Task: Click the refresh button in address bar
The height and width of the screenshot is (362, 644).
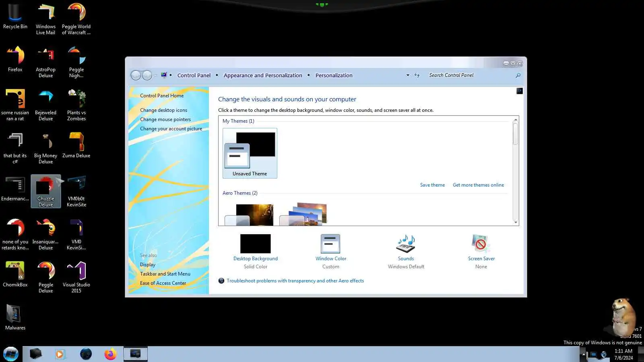Action: click(x=417, y=75)
